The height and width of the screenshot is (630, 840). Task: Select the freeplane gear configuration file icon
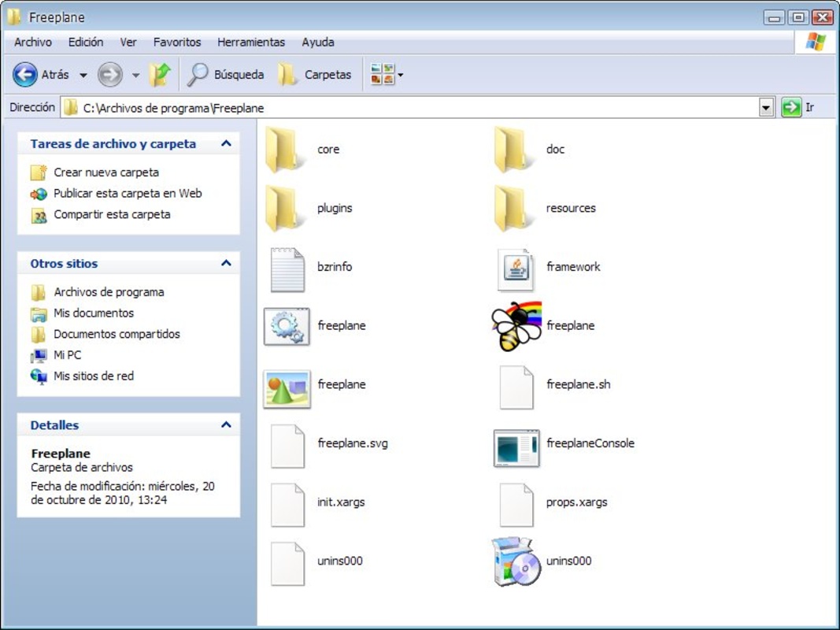tap(287, 326)
